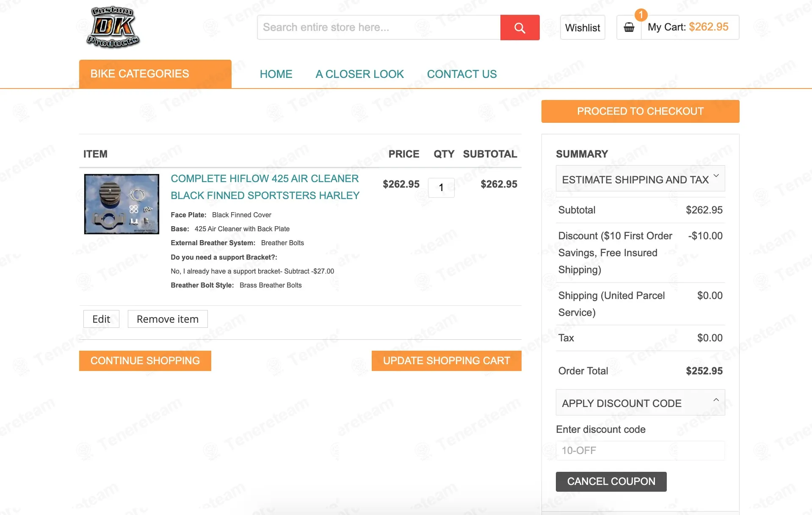812x515 pixels.
Task: Expand Estimate Shipping and Tax section
Action: [640, 179]
